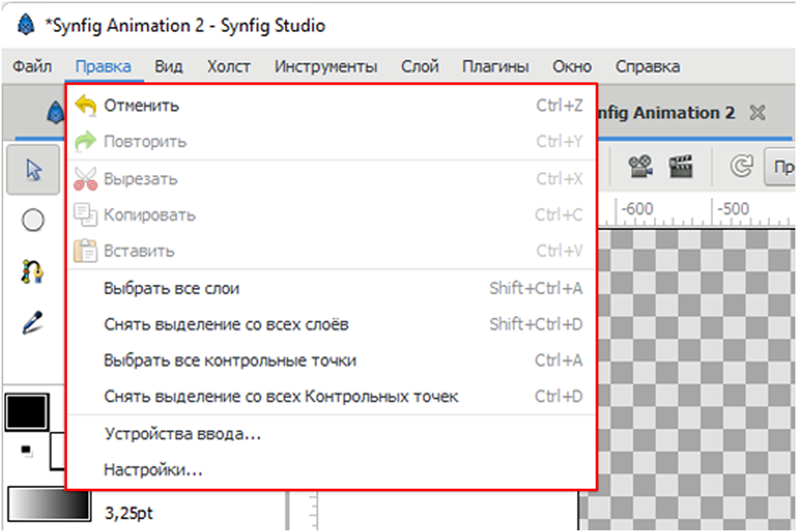The height and width of the screenshot is (532, 797).
Task: Open the Файл menu
Action: tap(32, 67)
